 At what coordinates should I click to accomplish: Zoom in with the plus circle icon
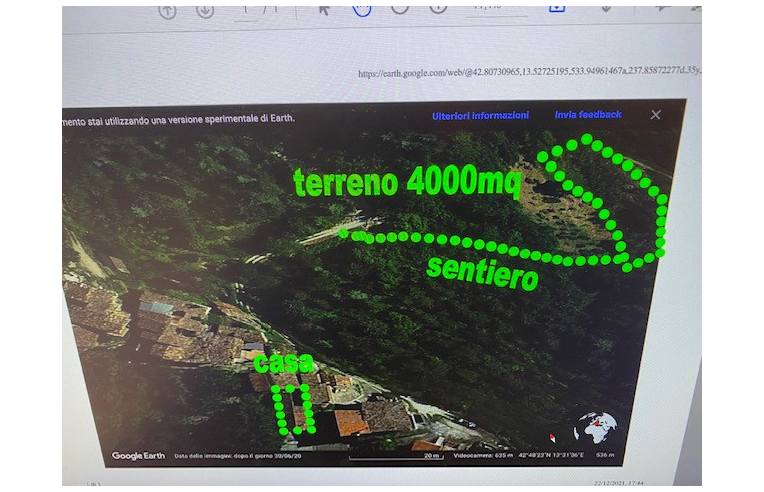point(438,9)
